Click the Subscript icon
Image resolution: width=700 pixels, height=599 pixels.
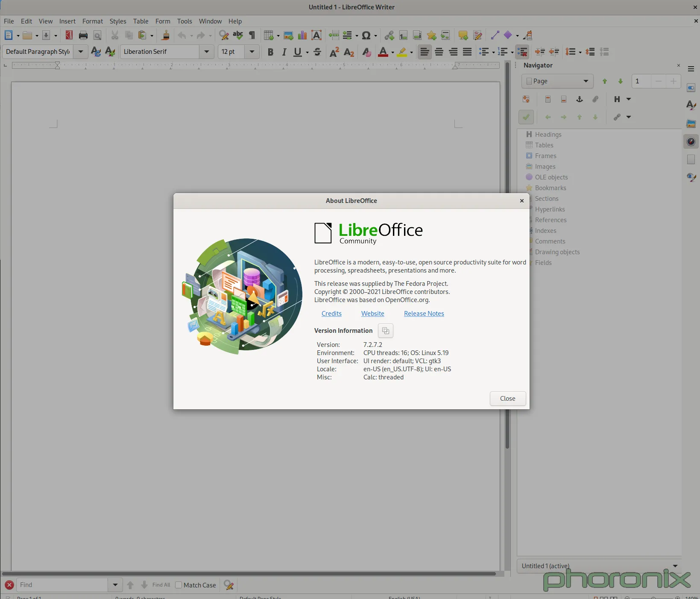(349, 52)
